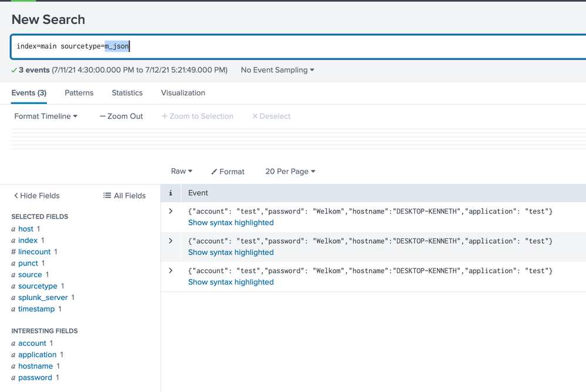Open All Fields list
The width and height of the screenshot is (586, 392).
124,196
